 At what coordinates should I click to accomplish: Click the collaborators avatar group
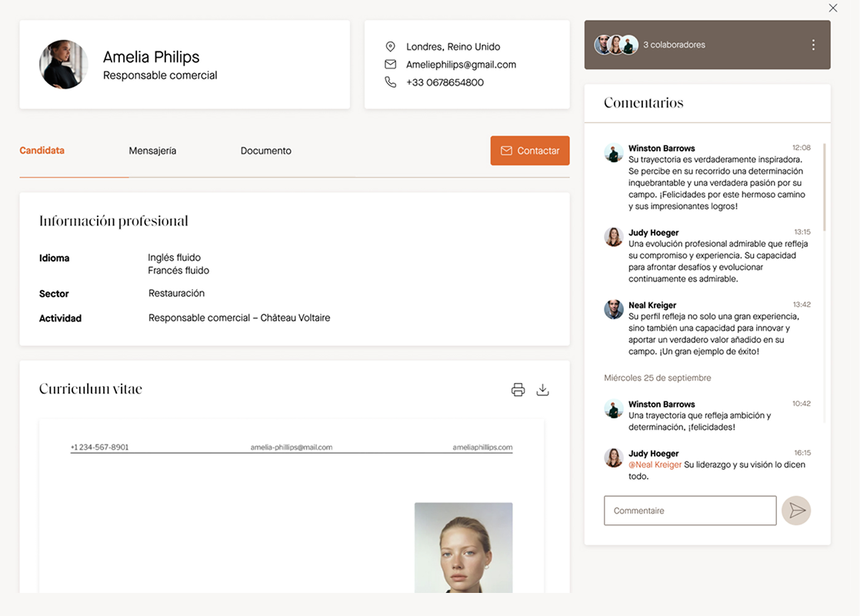pos(616,45)
